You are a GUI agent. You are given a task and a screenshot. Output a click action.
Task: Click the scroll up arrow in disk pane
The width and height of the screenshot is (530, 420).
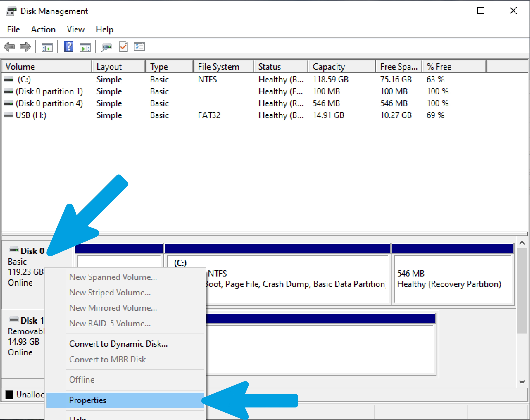pyautogui.click(x=522, y=243)
